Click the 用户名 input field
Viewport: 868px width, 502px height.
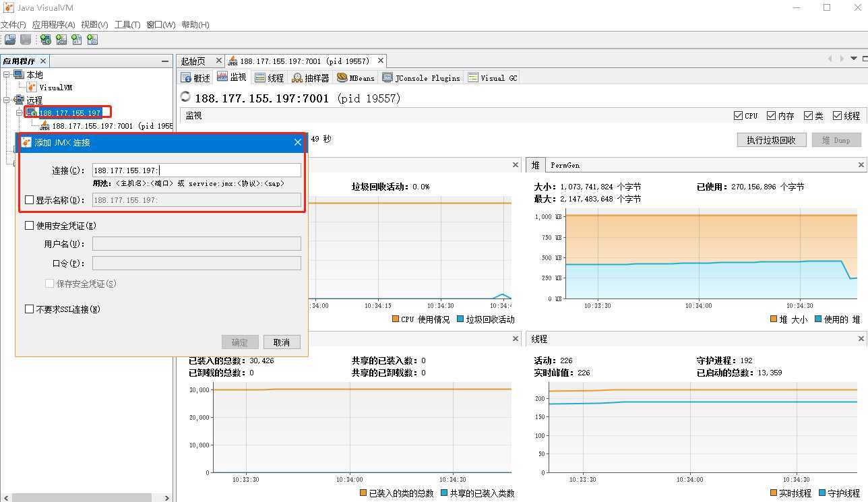click(197, 244)
